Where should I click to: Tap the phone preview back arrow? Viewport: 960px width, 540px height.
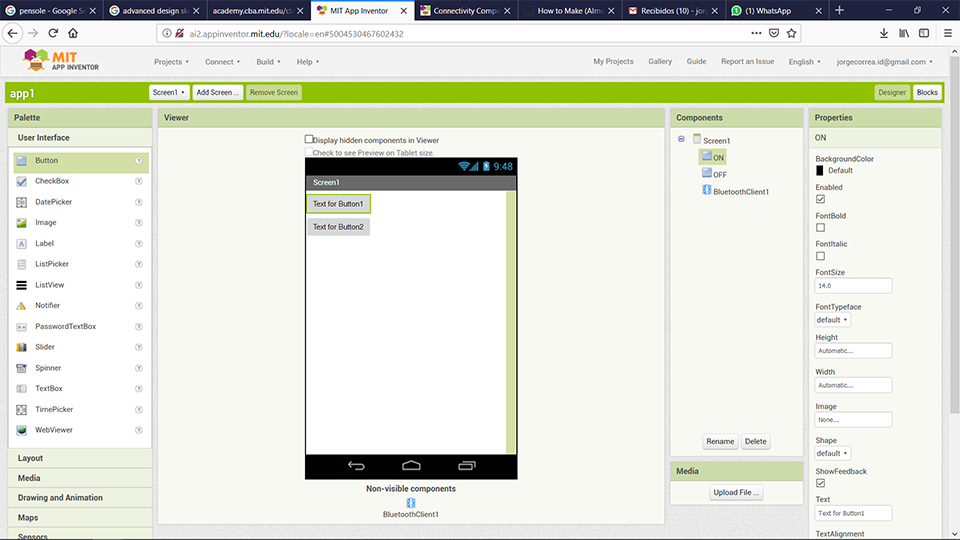pos(356,466)
